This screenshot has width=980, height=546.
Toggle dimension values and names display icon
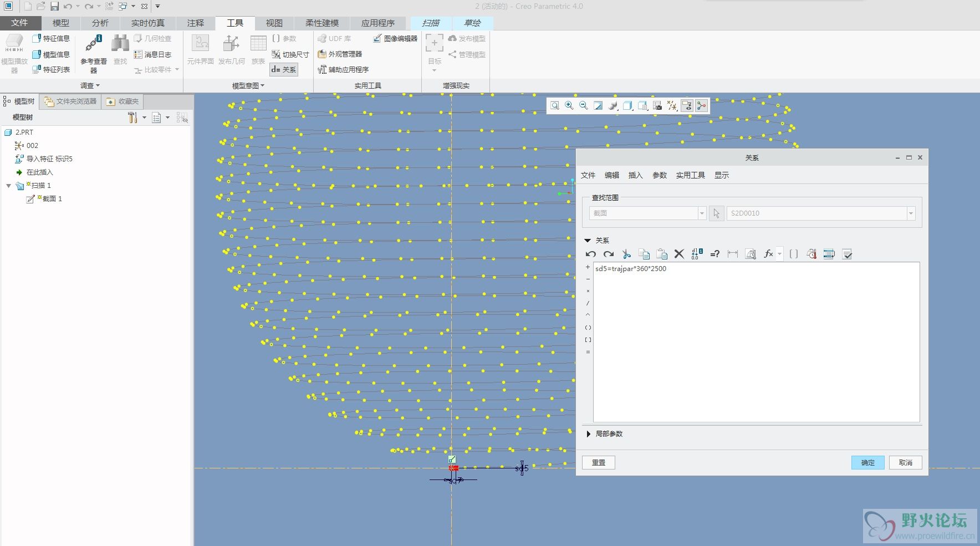click(x=697, y=254)
